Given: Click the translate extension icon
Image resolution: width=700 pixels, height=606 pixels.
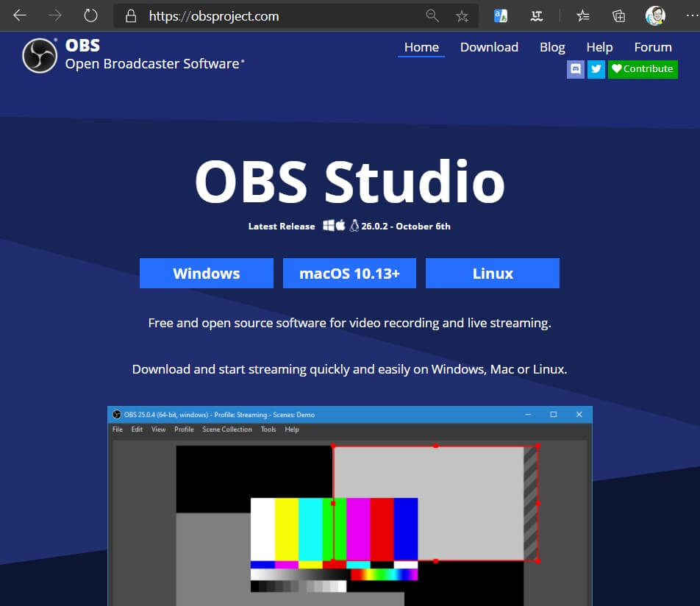Looking at the screenshot, I should click(501, 15).
